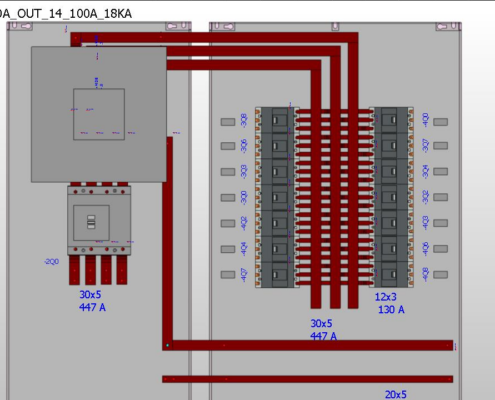This screenshot has width=495, height=400.
Task: Select the gray label plate beside -3Q8
Action: point(228,122)
